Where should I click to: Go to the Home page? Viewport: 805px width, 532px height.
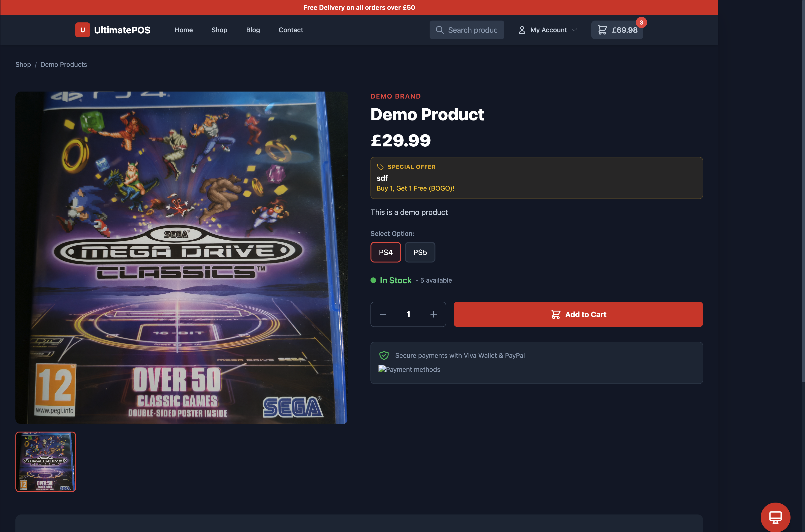tap(184, 30)
